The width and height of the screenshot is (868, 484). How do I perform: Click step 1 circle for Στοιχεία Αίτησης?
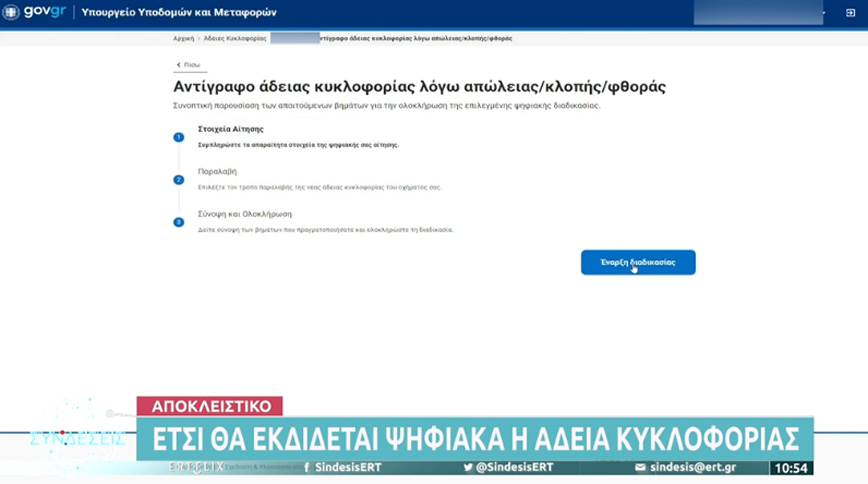pyautogui.click(x=178, y=137)
